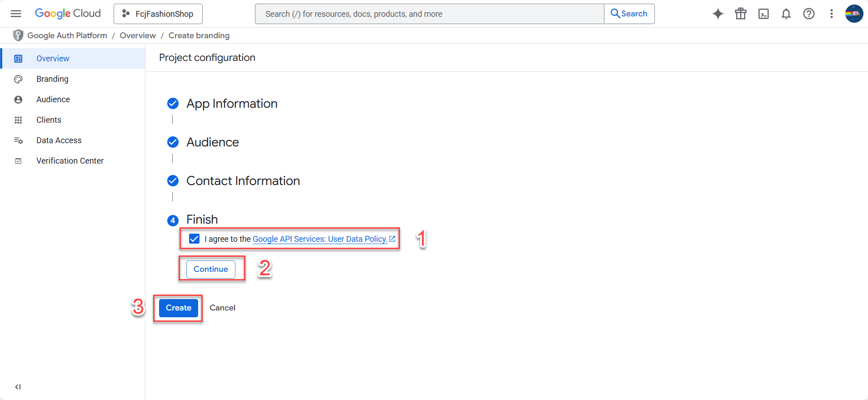Click the Contact Information checkmark icon
Image resolution: width=868 pixels, height=400 pixels.
tap(173, 181)
